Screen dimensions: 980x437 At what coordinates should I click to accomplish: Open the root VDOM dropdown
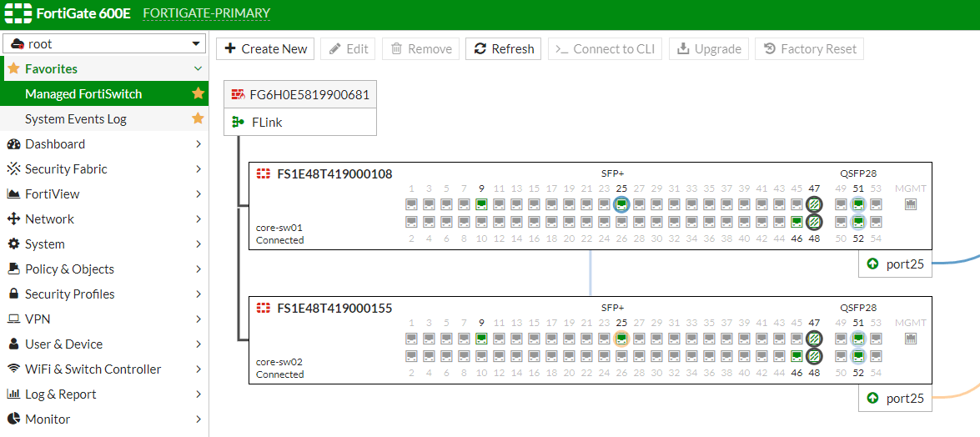point(104,43)
